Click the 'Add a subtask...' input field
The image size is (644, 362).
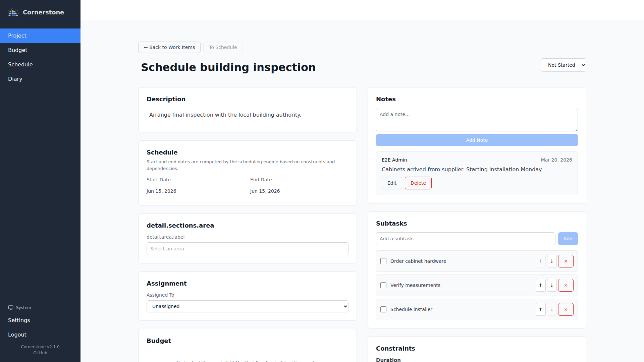pos(465,239)
